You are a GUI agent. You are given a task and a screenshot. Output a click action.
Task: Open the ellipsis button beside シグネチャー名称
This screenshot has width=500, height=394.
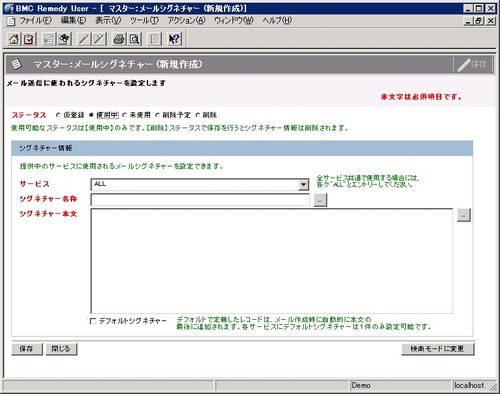click(x=320, y=200)
